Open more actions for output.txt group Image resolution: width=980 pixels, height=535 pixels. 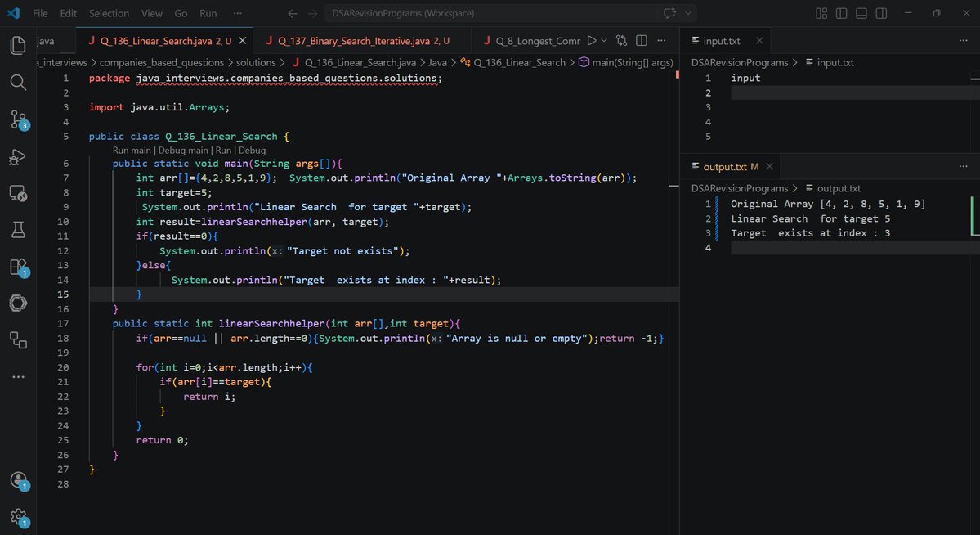(x=963, y=166)
